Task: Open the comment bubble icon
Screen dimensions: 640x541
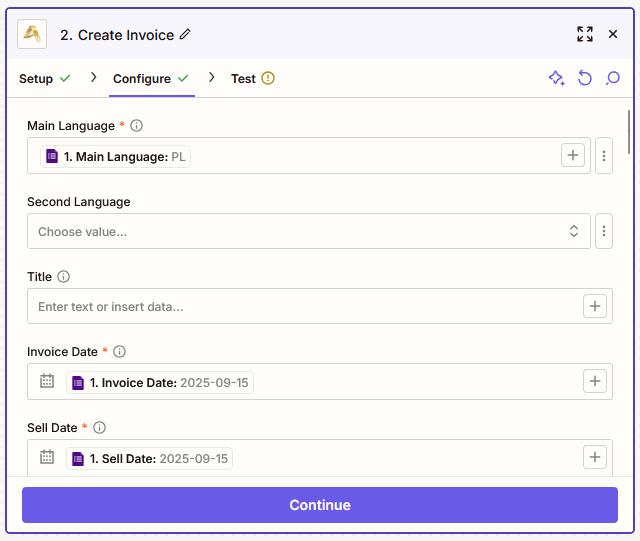Action: tap(612, 78)
